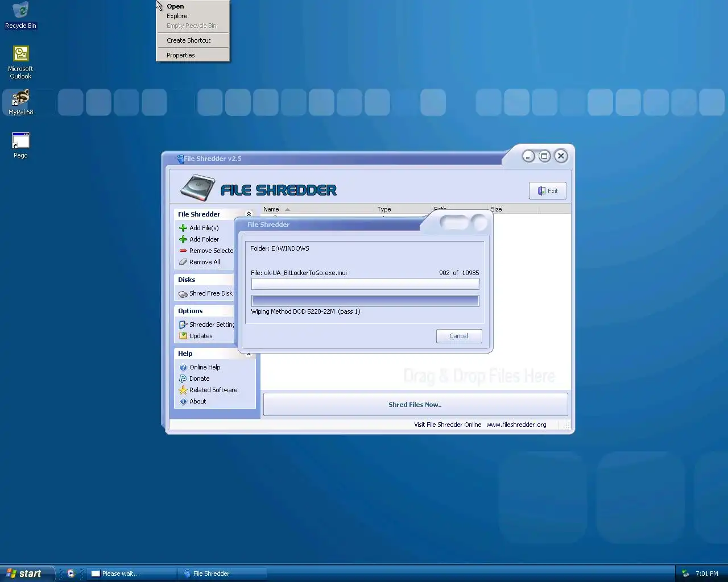The image size is (728, 582).
Task: Click the Updates icon in Options
Action: click(x=183, y=336)
